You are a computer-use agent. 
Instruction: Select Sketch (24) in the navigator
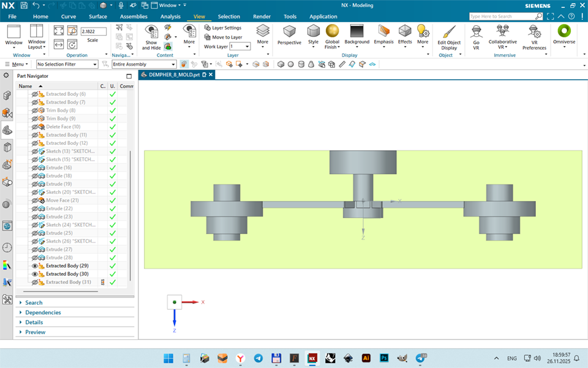70,225
